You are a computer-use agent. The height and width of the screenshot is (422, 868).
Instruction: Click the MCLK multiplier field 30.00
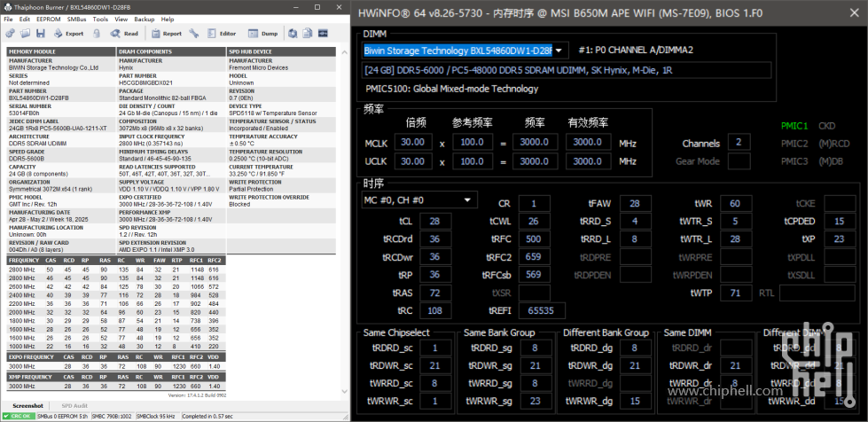[x=413, y=143]
